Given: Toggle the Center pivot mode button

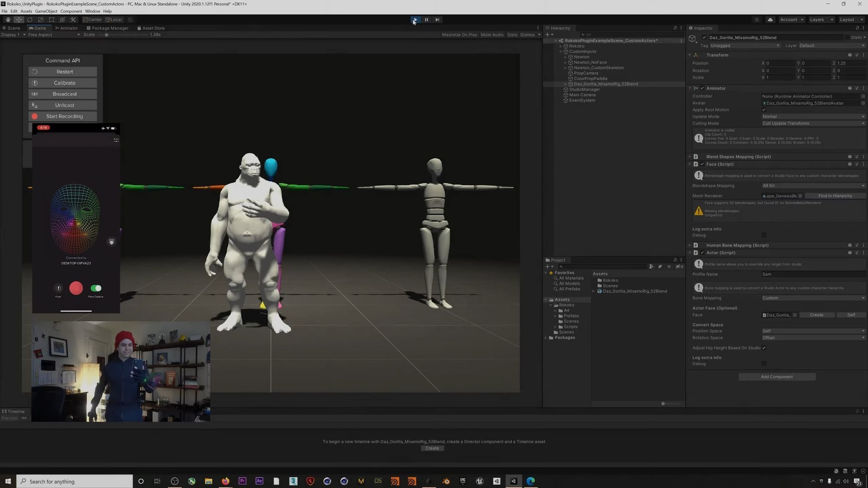Looking at the screenshot, I should 92,20.
